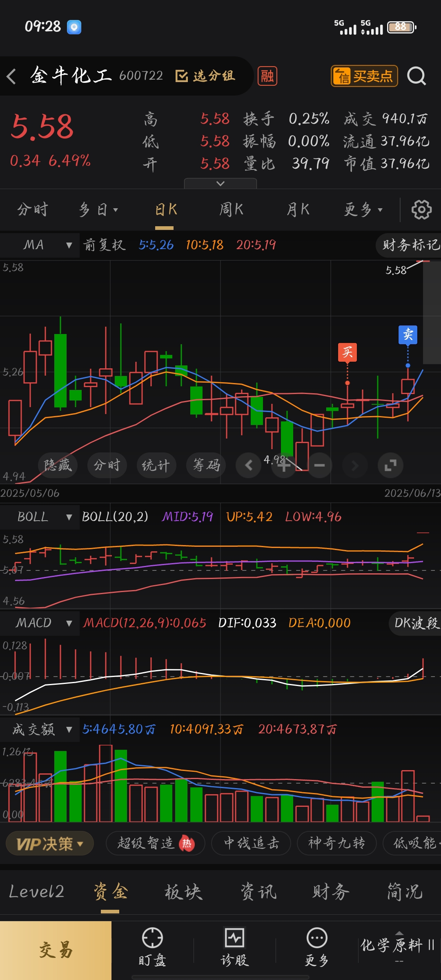
Task: Tap the 融 margin trading badge
Action: tap(267, 76)
